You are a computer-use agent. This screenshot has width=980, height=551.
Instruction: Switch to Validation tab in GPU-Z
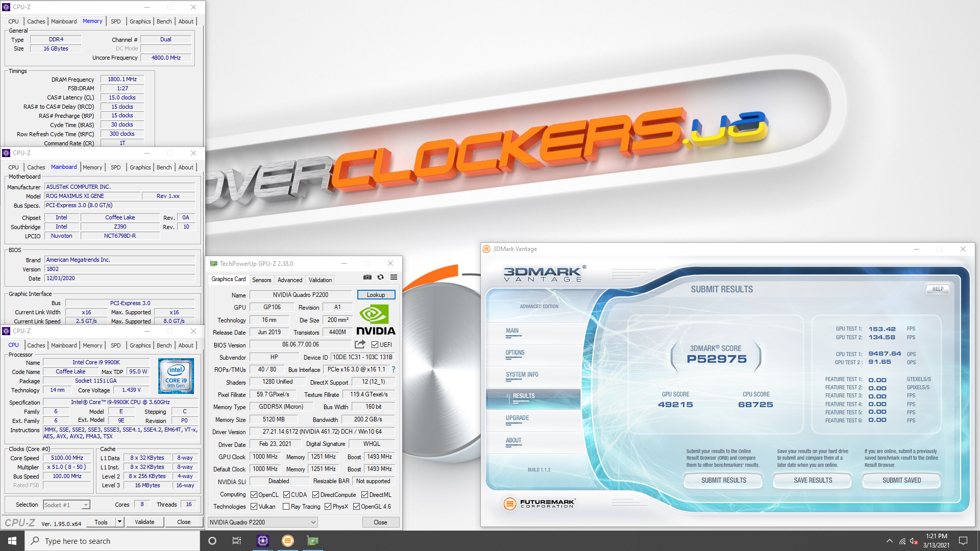(320, 280)
